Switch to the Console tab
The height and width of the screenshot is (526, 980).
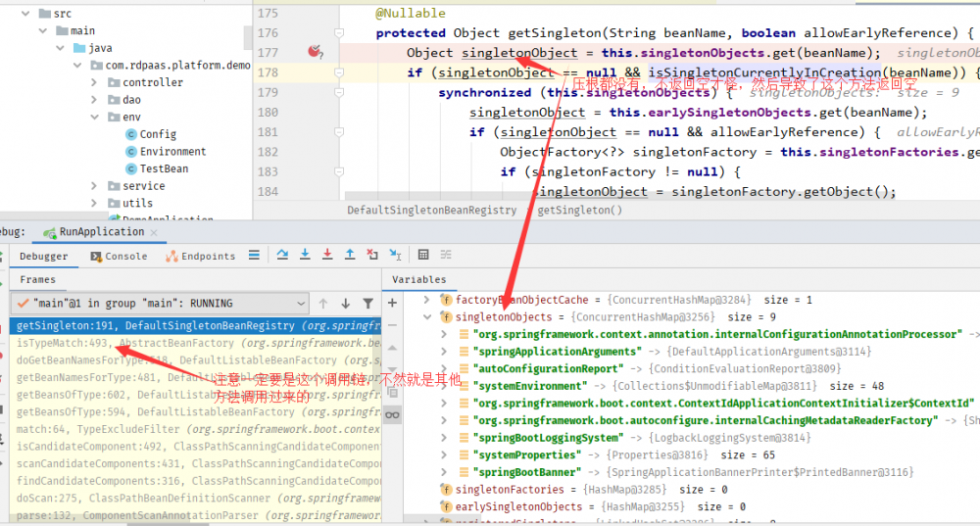pyautogui.click(x=120, y=256)
